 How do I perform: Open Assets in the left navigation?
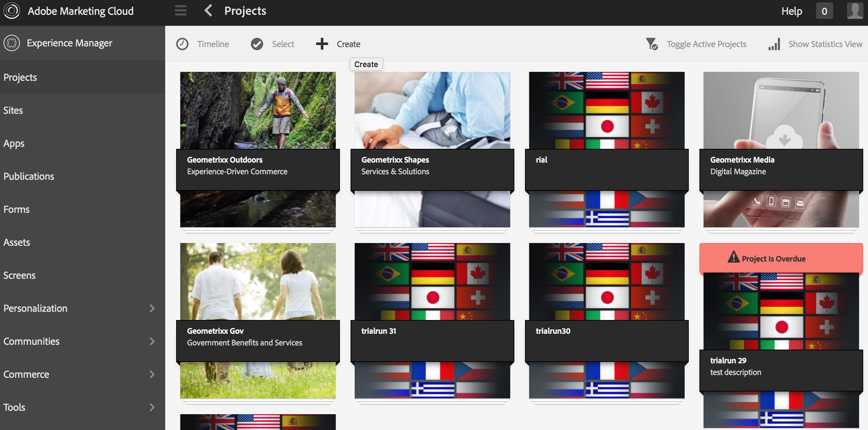coord(17,242)
